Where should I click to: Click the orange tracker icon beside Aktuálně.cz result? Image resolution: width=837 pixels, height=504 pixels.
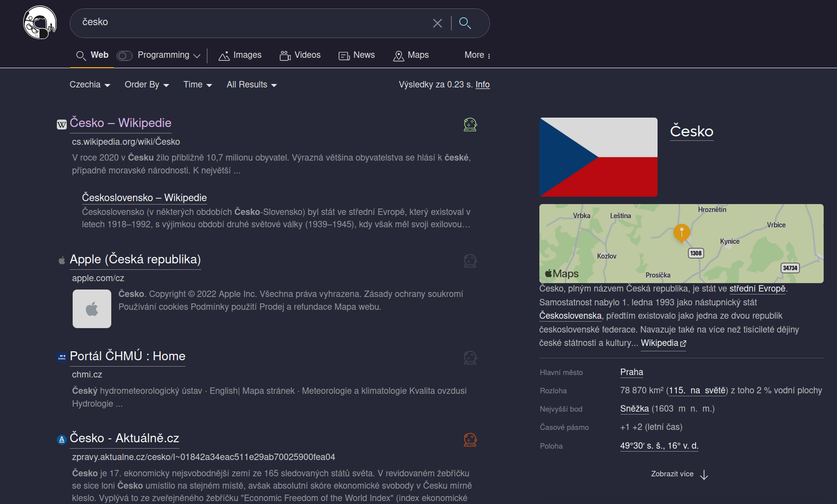[x=470, y=440]
